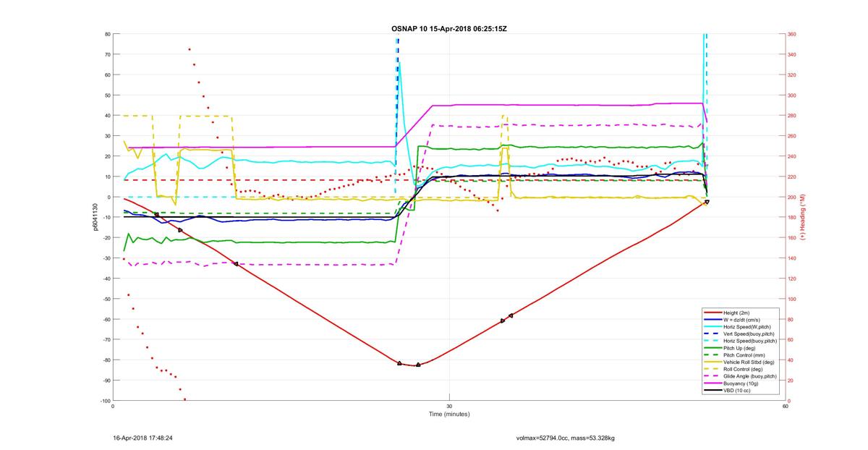Select the p6041130 left axis label
Viewport: 868px width, 450px height.
[x=94, y=217]
